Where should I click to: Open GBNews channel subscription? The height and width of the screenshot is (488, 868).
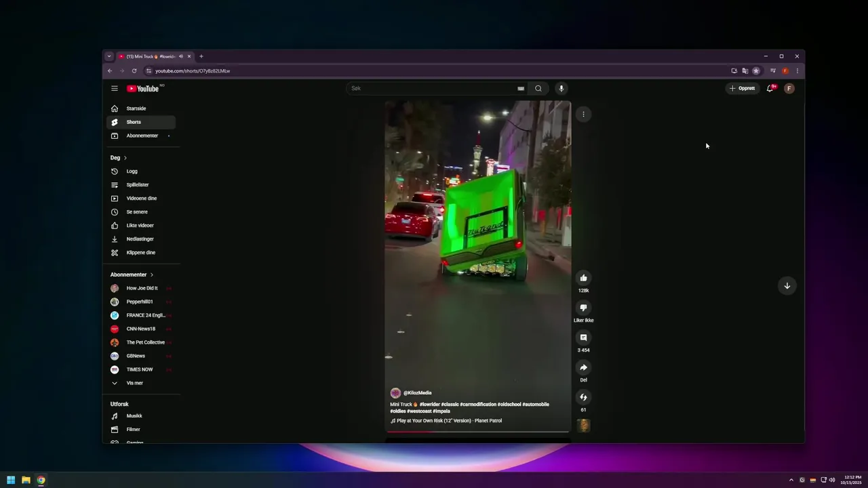pos(141,356)
